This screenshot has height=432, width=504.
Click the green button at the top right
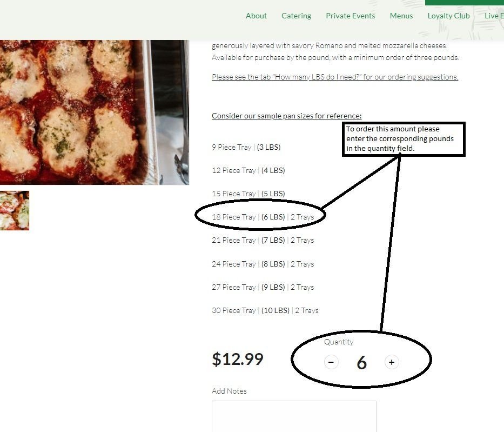click(x=465, y=3)
